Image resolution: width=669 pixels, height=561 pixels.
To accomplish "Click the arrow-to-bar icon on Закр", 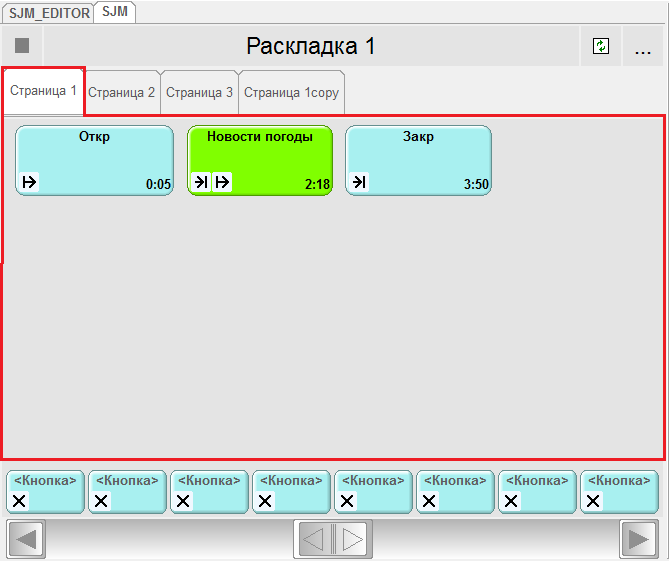I will (x=359, y=182).
